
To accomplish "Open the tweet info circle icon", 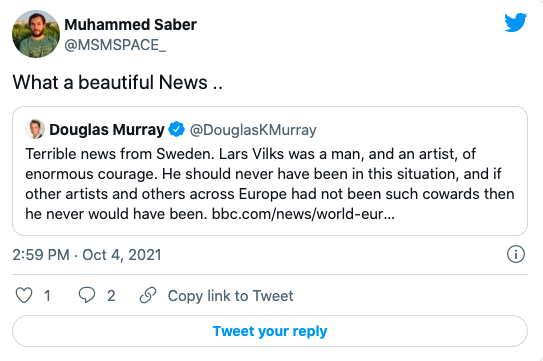I will 516,254.
